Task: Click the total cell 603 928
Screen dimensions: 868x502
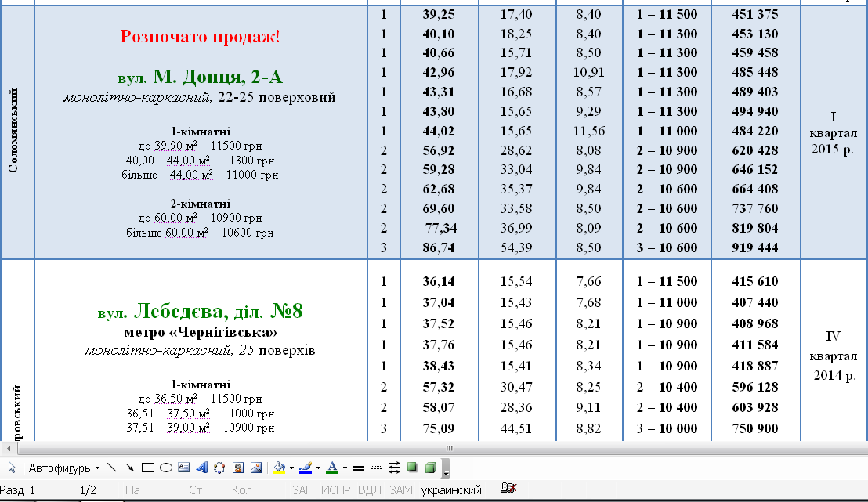Action: 755,407
